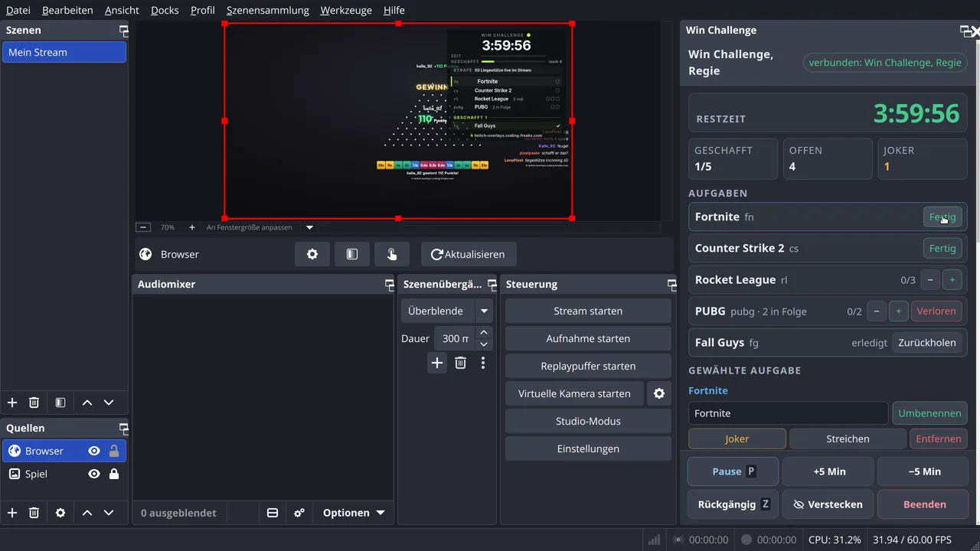980x551 pixels.
Task: Open the An Fenstergröße anpassen dropdown
Action: coord(309,227)
